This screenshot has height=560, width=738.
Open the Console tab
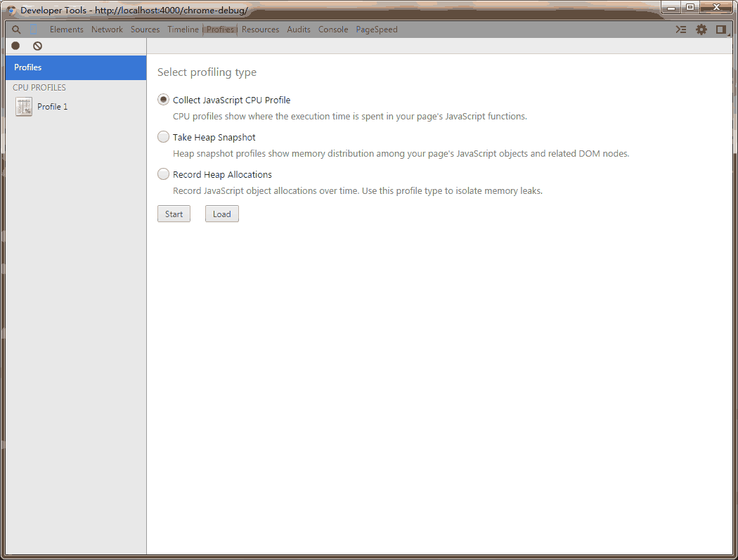pos(332,30)
